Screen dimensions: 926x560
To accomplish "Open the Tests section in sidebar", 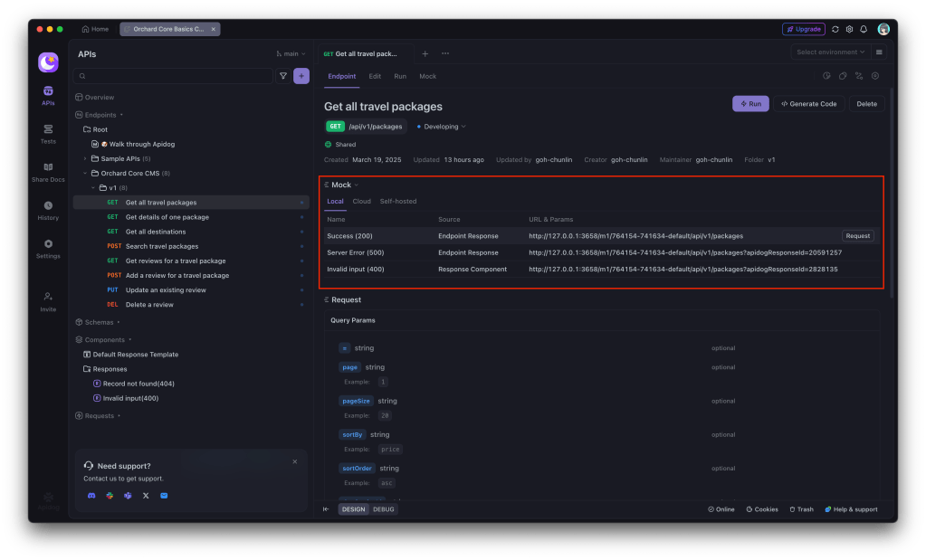I will click(48, 133).
